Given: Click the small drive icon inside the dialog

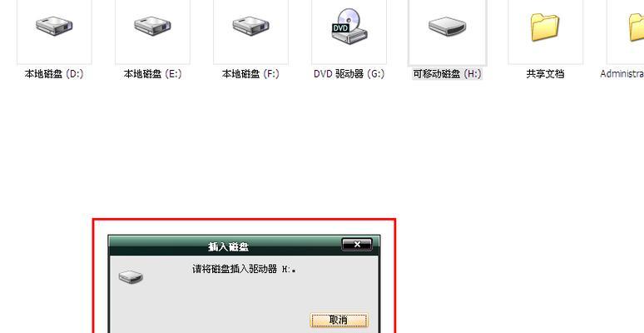Looking at the screenshot, I should (x=131, y=276).
